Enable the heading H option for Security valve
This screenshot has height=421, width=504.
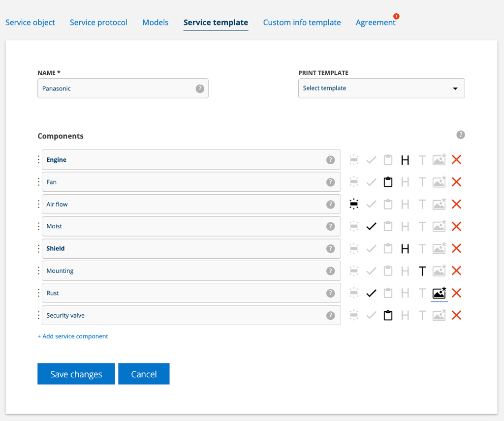[x=405, y=315]
